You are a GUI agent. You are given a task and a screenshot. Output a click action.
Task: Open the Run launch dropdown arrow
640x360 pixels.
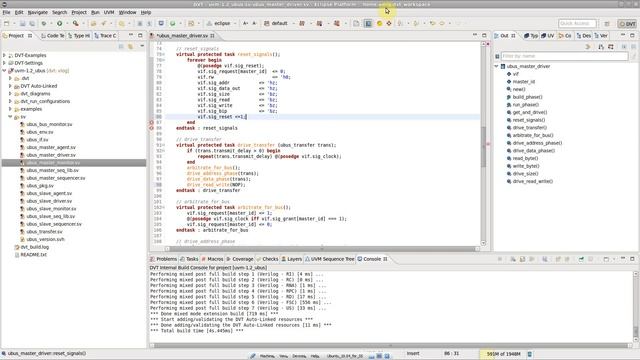click(67, 24)
